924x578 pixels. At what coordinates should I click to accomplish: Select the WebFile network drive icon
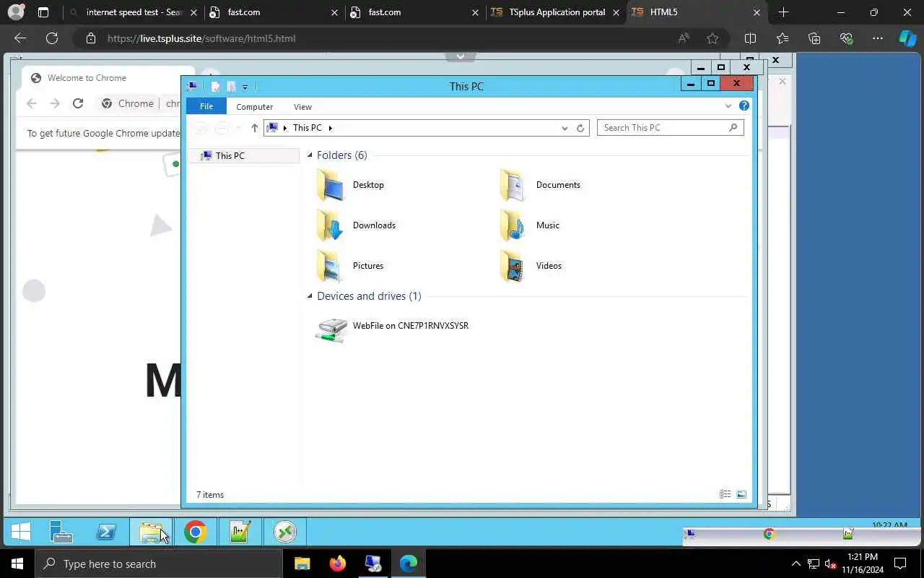(331, 329)
